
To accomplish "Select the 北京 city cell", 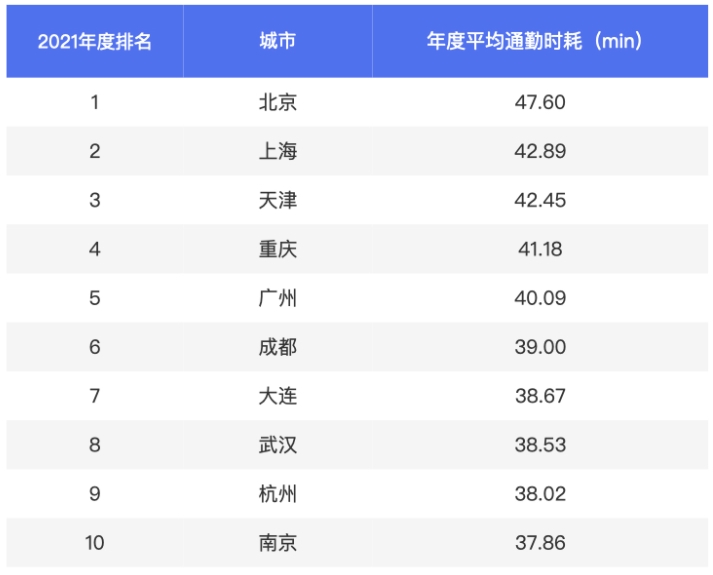I will 277,102.
